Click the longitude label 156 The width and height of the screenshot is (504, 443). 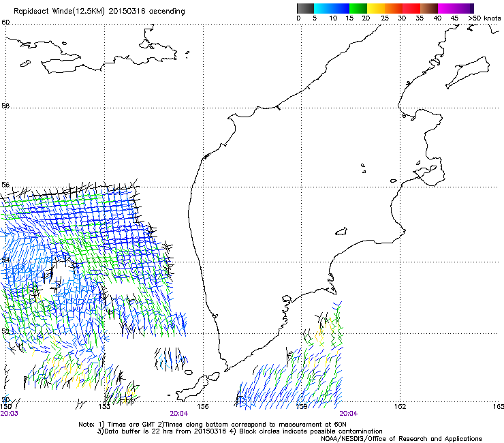[x=203, y=407]
